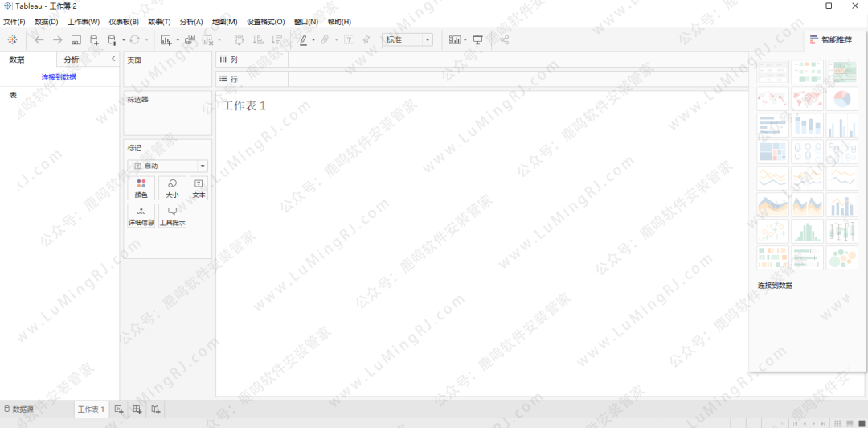Screen dimensions: 868x428
Task: Open the 分析(A) menu
Action: tap(191, 22)
